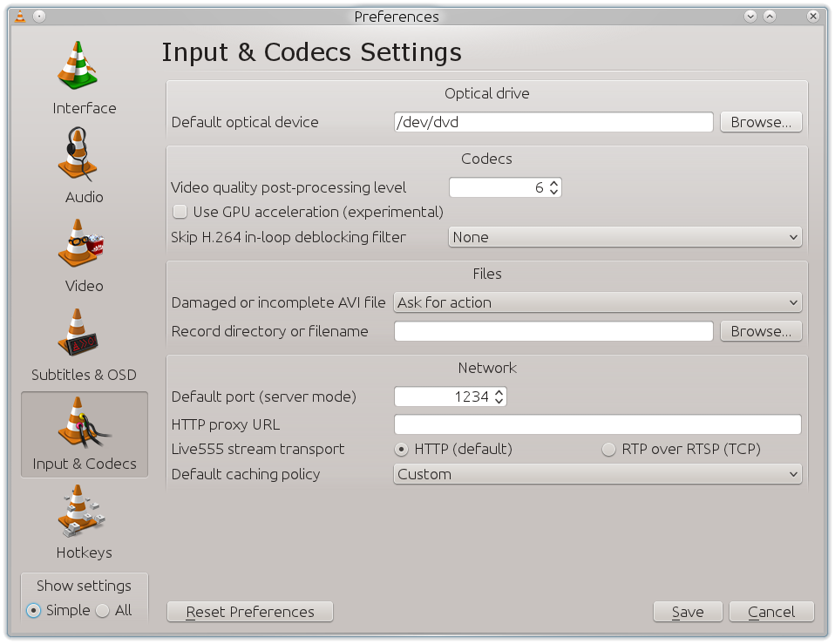Increase the video post-processing level stepper
This screenshot has height=644, width=835.
pyautogui.click(x=553, y=183)
